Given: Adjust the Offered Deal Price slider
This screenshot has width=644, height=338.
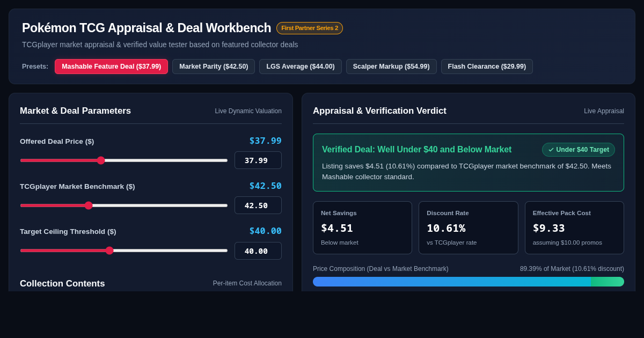Looking at the screenshot, I should tap(124, 160).
